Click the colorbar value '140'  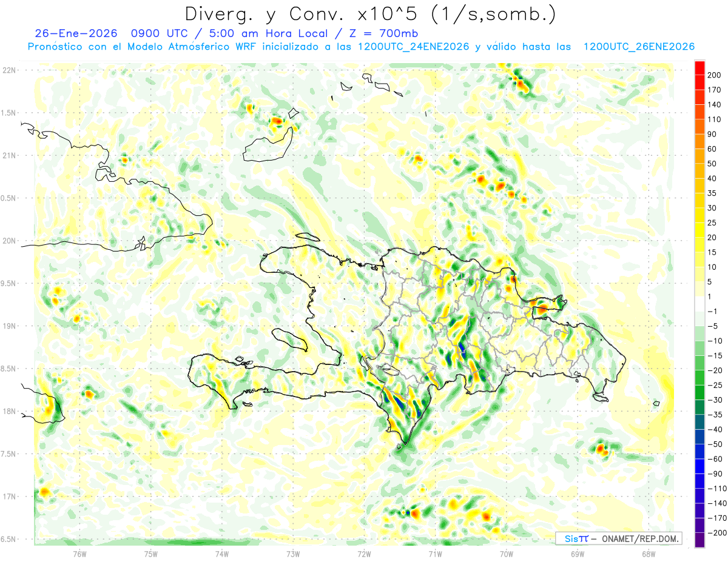[714, 105]
